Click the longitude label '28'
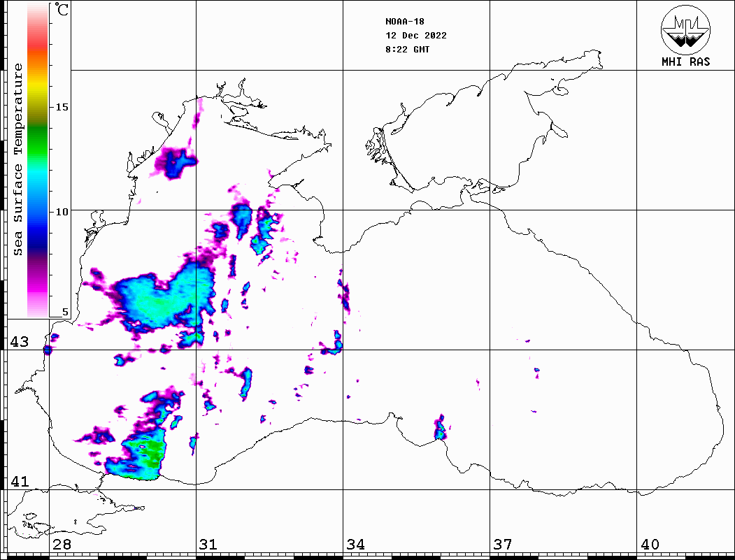This screenshot has height=560, width=735. 62,545
